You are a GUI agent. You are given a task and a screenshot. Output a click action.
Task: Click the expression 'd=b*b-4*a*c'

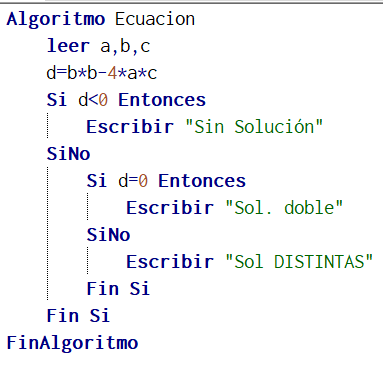pyautogui.click(x=102, y=73)
